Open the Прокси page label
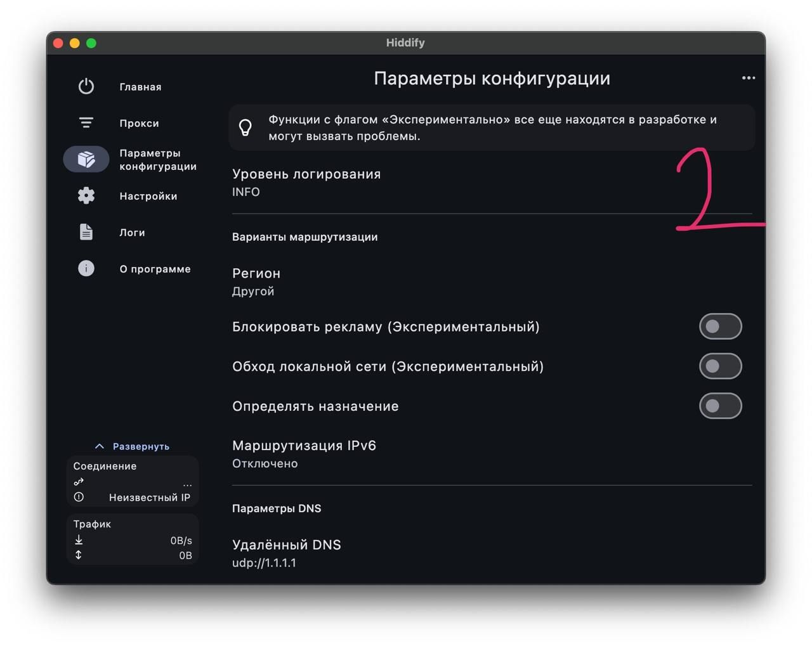The image size is (812, 646). (139, 123)
